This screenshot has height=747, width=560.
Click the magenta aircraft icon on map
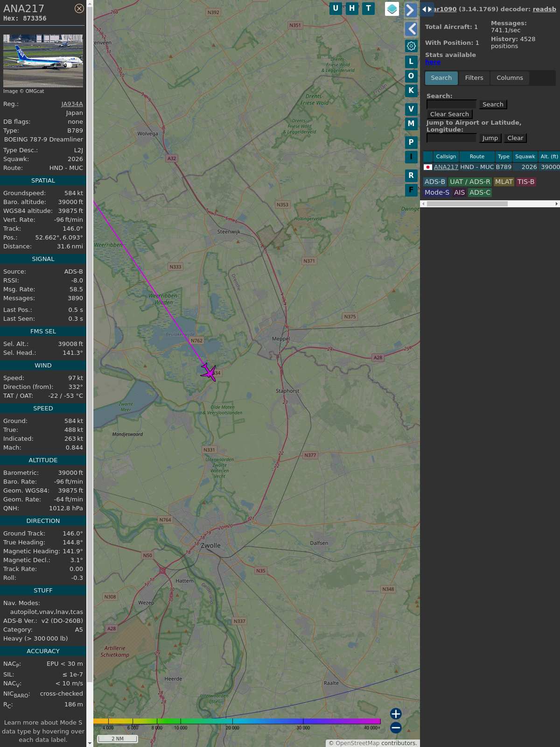point(209,372)
